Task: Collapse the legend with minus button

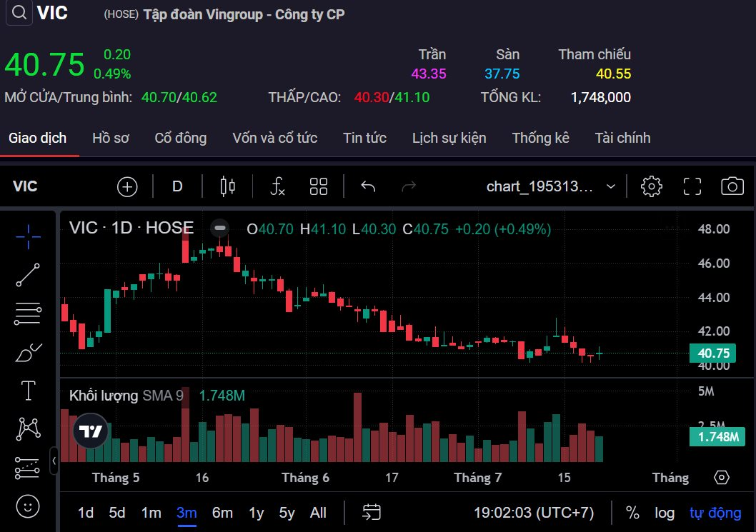Action: pos(220,228)
